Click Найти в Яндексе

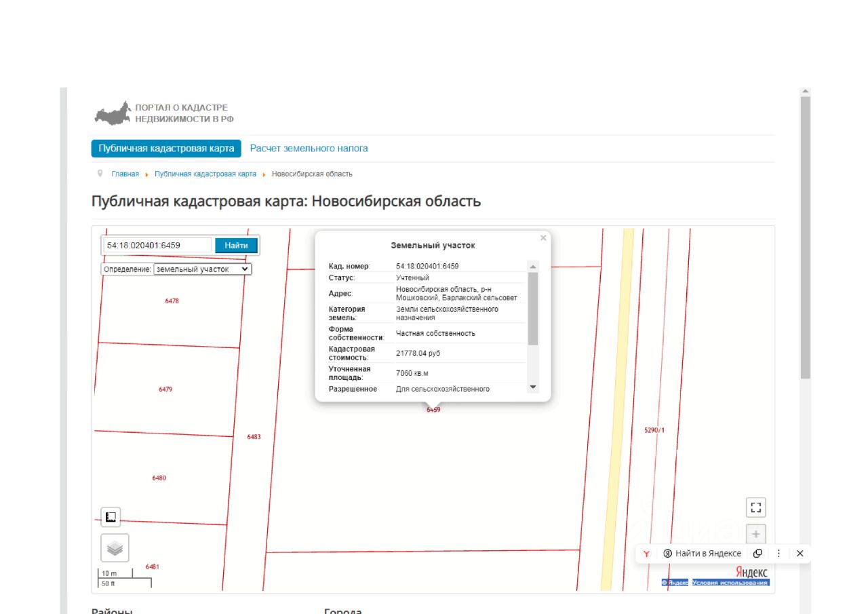coord(702,554)
